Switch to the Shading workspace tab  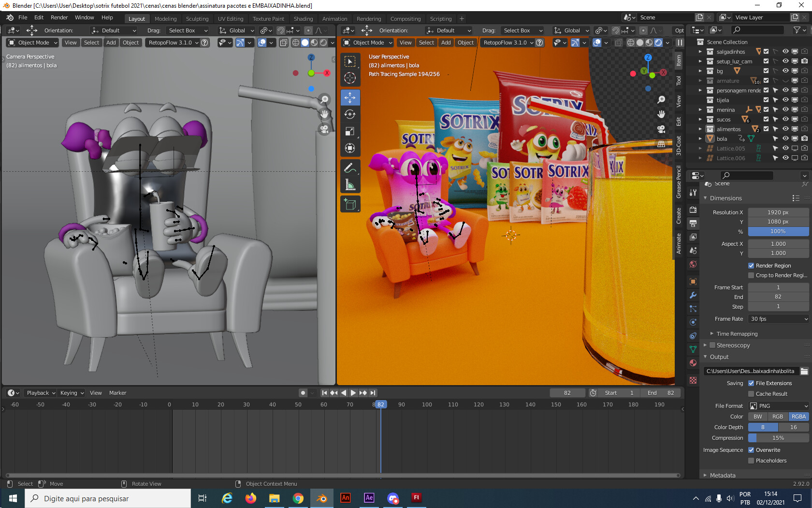point(303,19)
